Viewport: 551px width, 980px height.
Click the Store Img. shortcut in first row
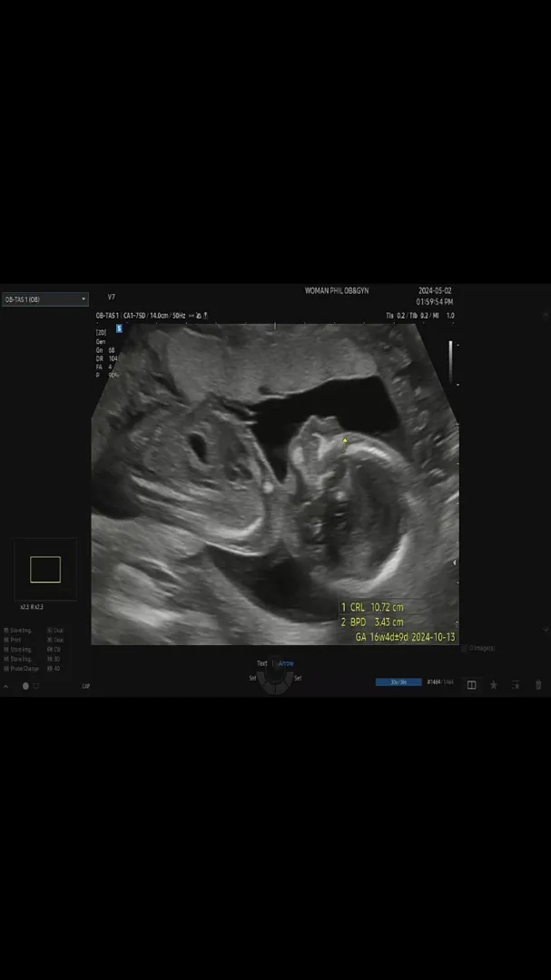[x=17, y=631]
